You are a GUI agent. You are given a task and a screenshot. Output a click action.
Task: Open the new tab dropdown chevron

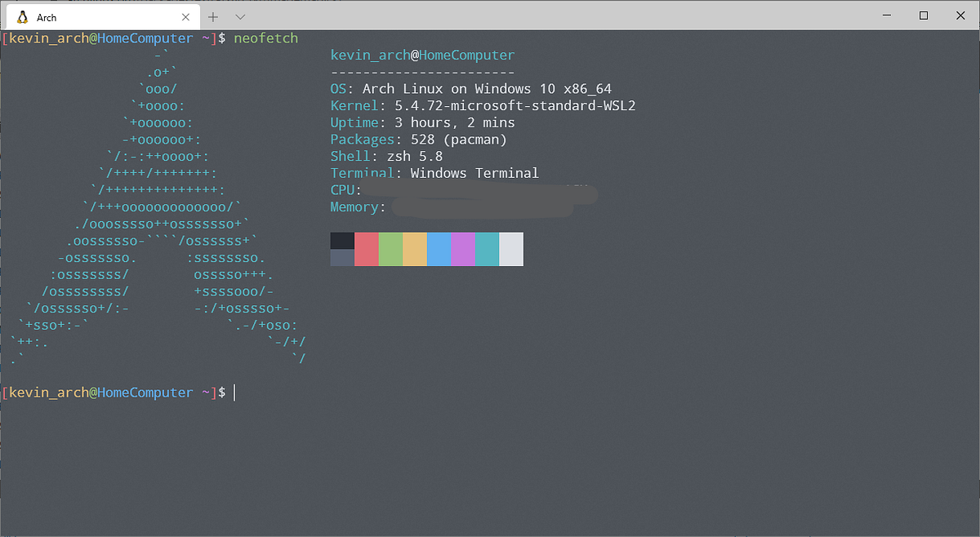238,16
